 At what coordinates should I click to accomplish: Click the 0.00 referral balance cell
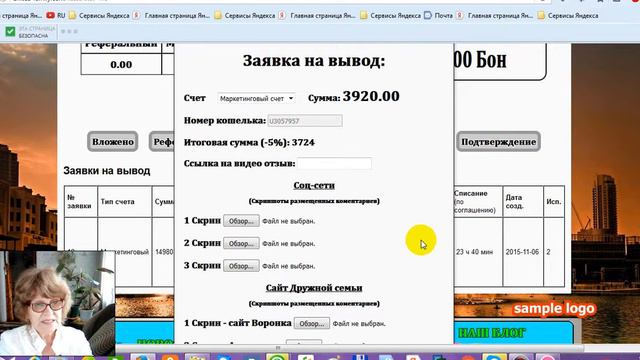pyautogui.click(x=121, y=64)
